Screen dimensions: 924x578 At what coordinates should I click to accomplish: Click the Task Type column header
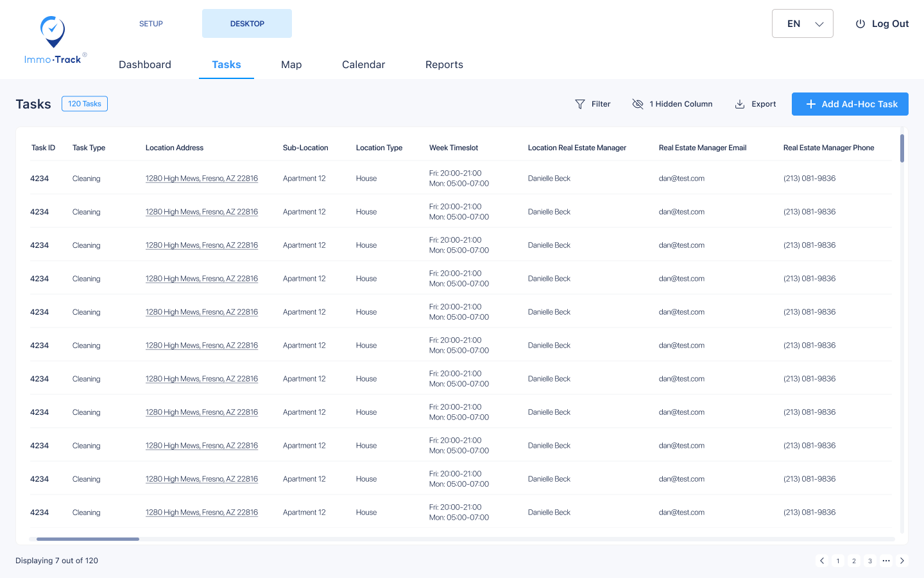pyautogui.click(x=89, y=148)
